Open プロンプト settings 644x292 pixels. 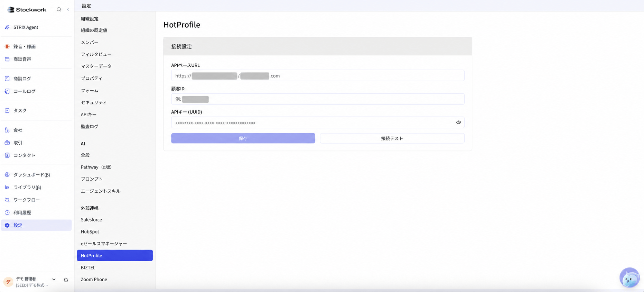(x=92, y=179)
